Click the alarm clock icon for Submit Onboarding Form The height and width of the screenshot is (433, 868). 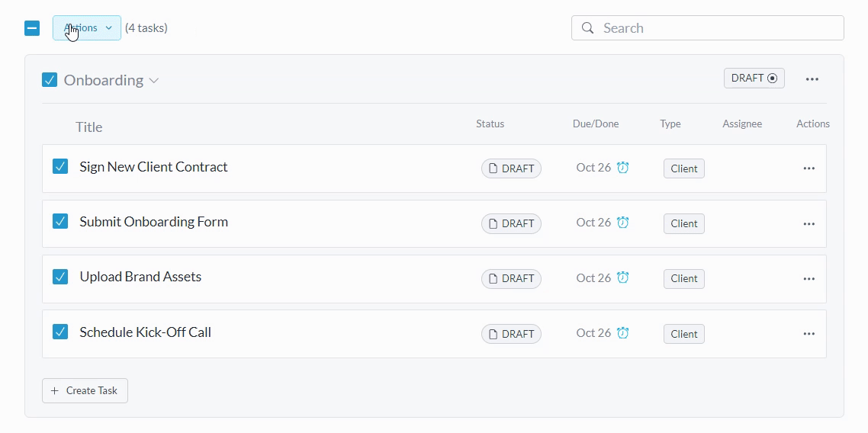(622, 223)
